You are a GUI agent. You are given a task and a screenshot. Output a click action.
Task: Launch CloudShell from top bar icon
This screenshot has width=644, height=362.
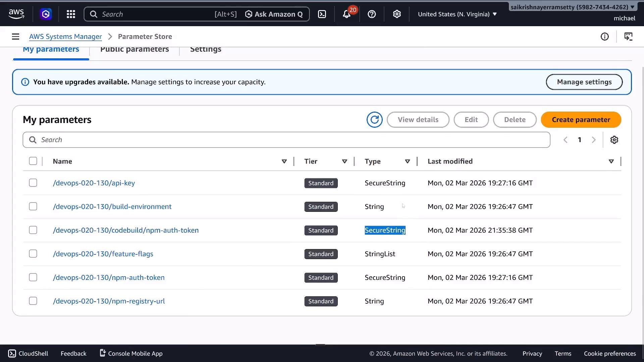click(322, 14)
